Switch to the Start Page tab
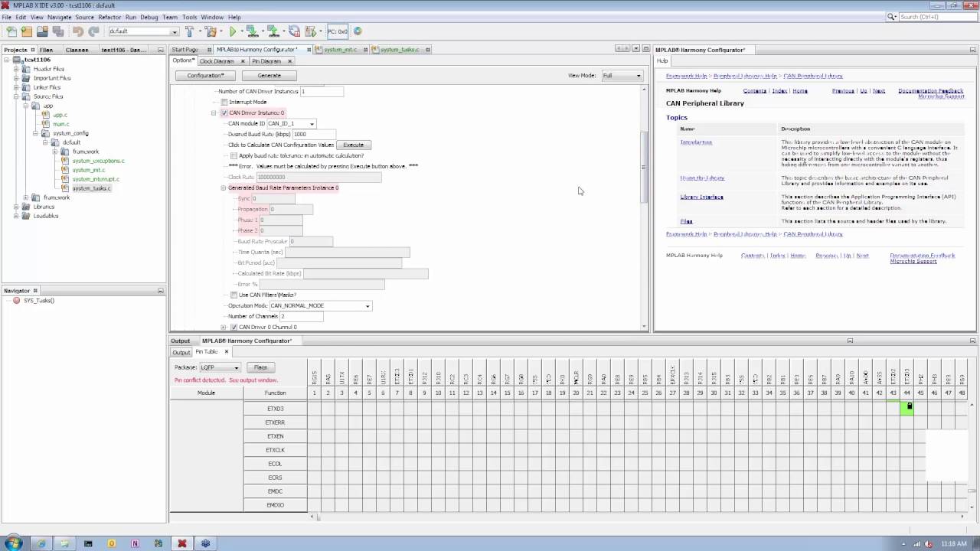The width and height of the screenshot is (980, 551). [x=185, y=50]
